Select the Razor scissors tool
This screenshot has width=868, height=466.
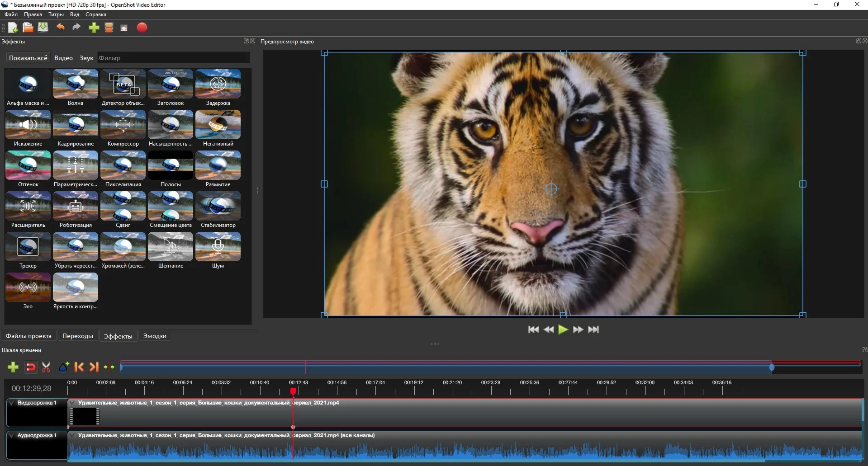coord(46,367)
